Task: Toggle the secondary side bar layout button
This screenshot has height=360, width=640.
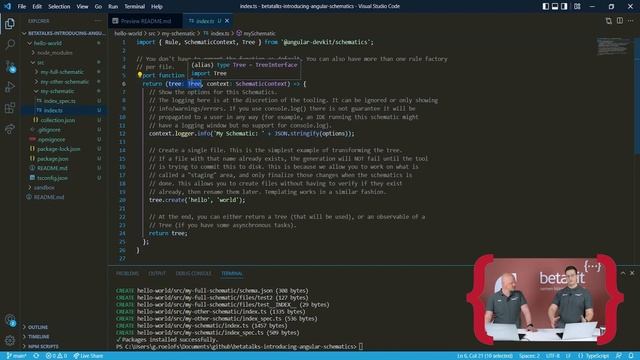Action: (564, 7)
